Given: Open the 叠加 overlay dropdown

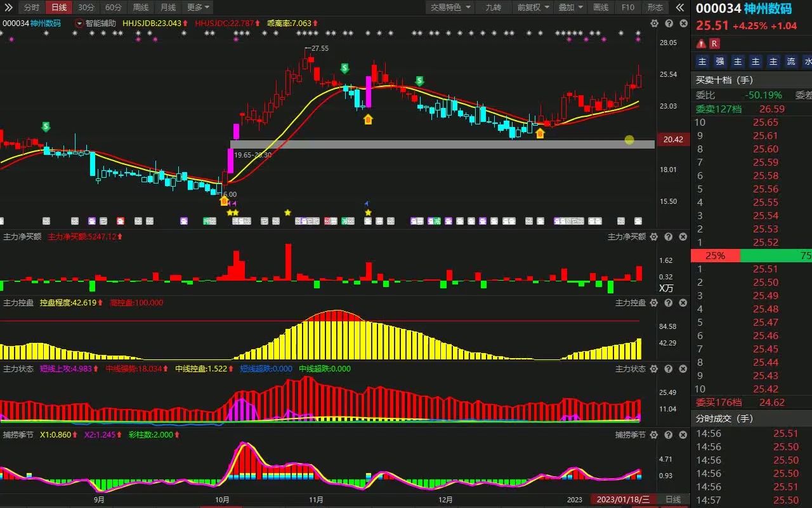Looking at the screenshot, I should [x=570, y=8].
